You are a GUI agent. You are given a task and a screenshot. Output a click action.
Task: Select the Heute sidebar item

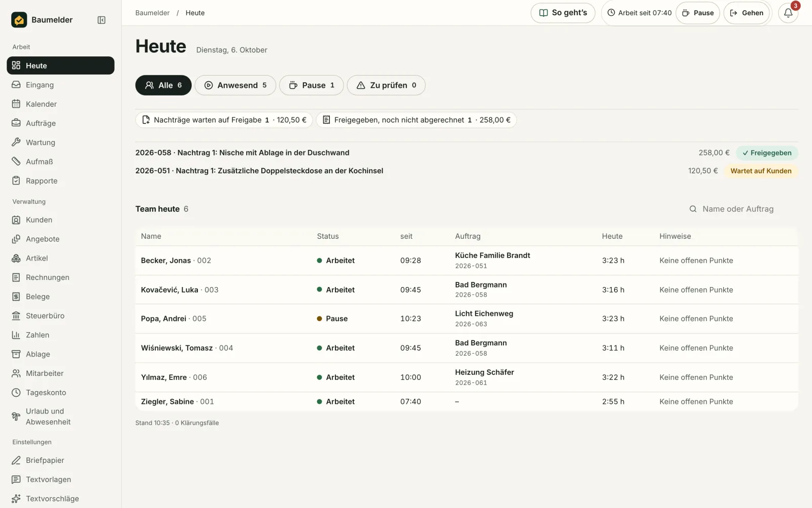(60, 66)
